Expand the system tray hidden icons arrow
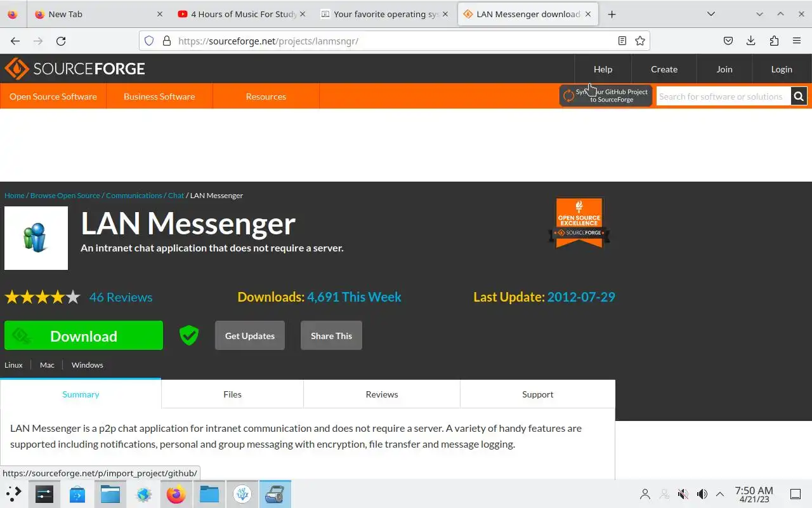This screenshot has height=508, width=812. (x=720, y=494)
